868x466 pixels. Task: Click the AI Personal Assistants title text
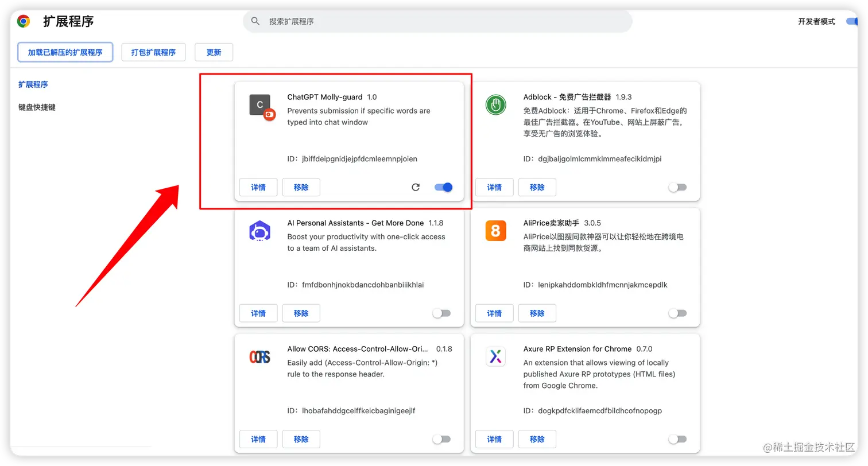coord(355,223)
